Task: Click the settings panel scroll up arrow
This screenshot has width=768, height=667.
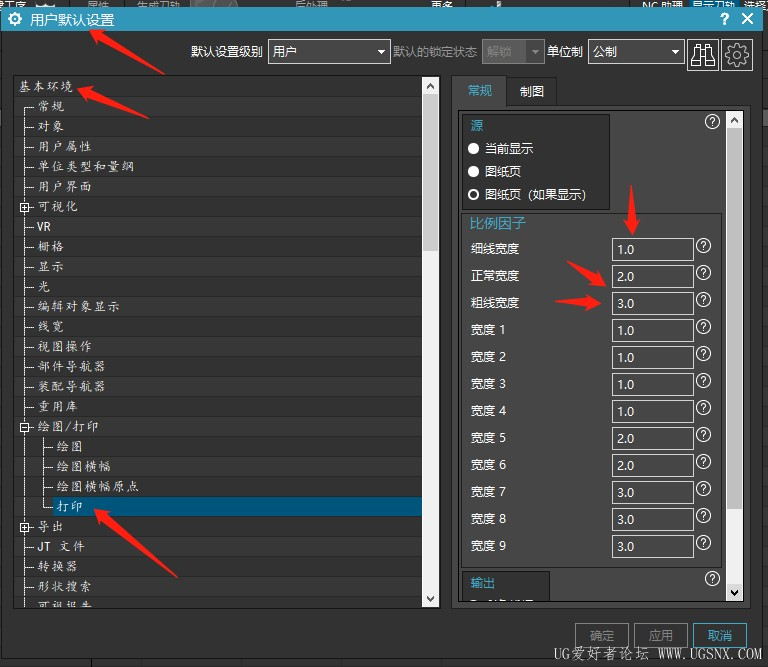Action: pos(734,120)
